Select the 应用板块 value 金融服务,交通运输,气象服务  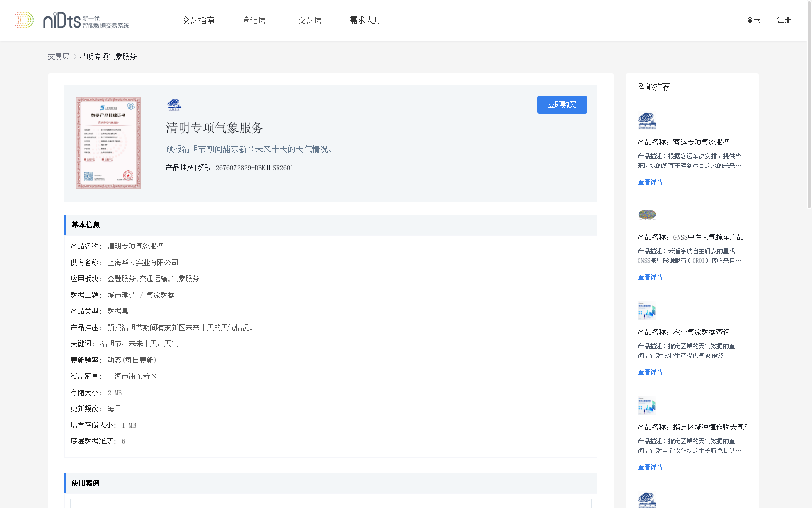[x=153, y=279]
